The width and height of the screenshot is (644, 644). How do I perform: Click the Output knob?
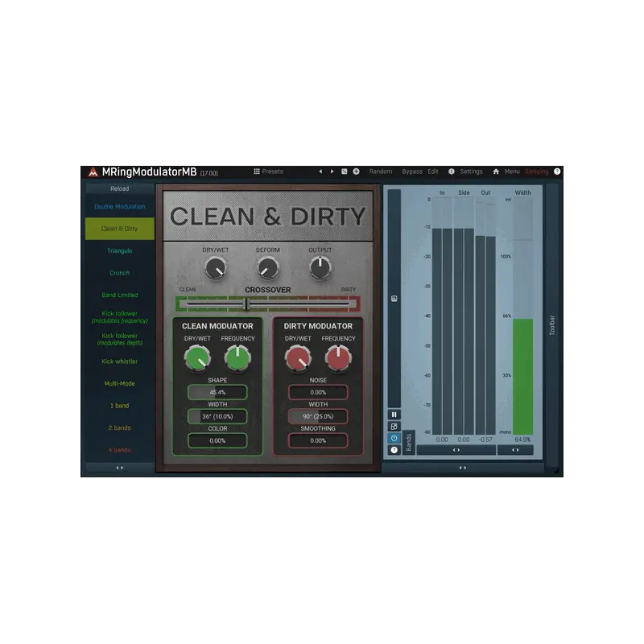[320, 268]
